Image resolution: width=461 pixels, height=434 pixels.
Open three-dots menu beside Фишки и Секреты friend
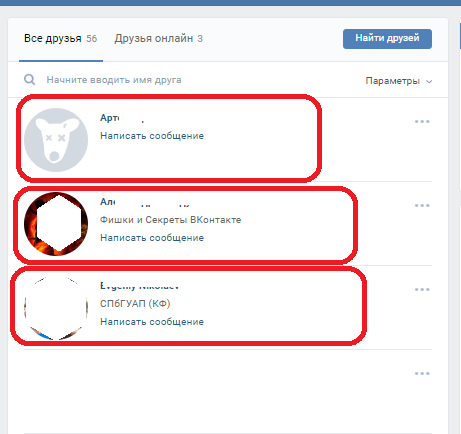[422, 205]
